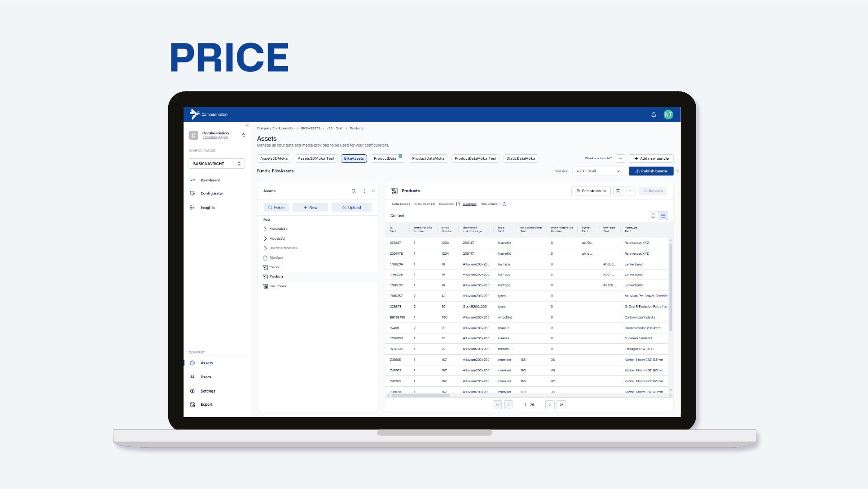This screenshot has width=868, height=489.
Task: Click the Publish bundle button
Action: pos(651,171)
